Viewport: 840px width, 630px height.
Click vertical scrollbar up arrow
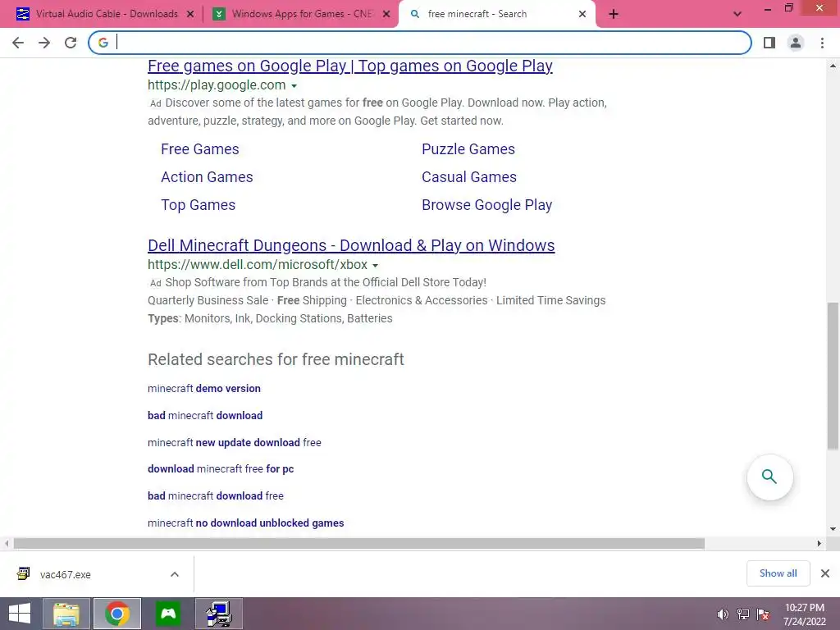click(x=833, y=66)
